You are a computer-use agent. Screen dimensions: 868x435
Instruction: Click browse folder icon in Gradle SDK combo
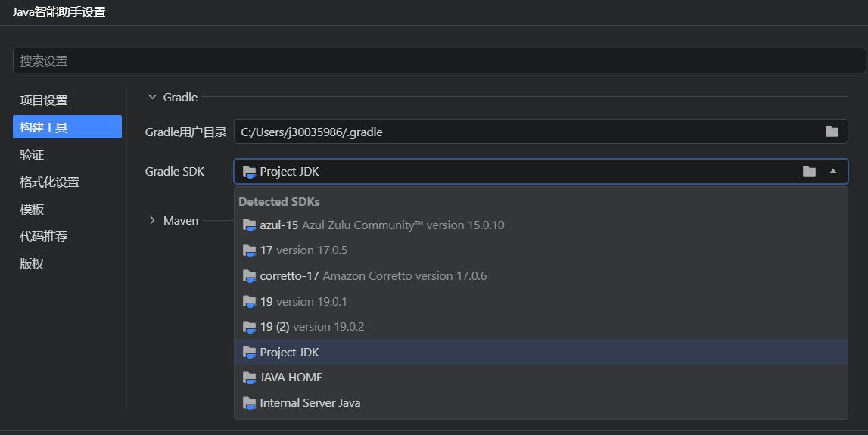tap(809, 172)
